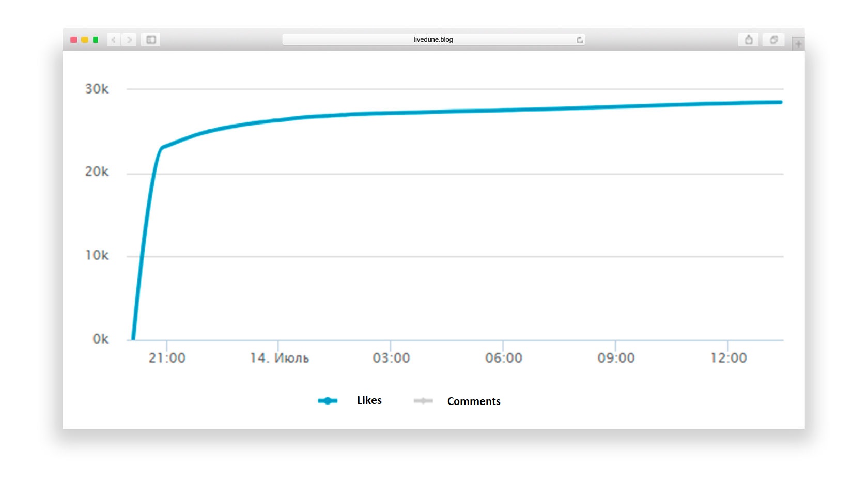The image size is (868, 482).
Task: Click the 10k y-axis label
Action: [x=97, y=255]
